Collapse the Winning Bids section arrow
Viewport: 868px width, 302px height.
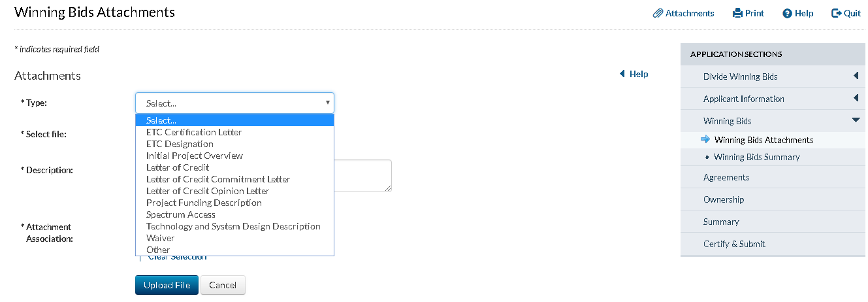tap(856, 120)
